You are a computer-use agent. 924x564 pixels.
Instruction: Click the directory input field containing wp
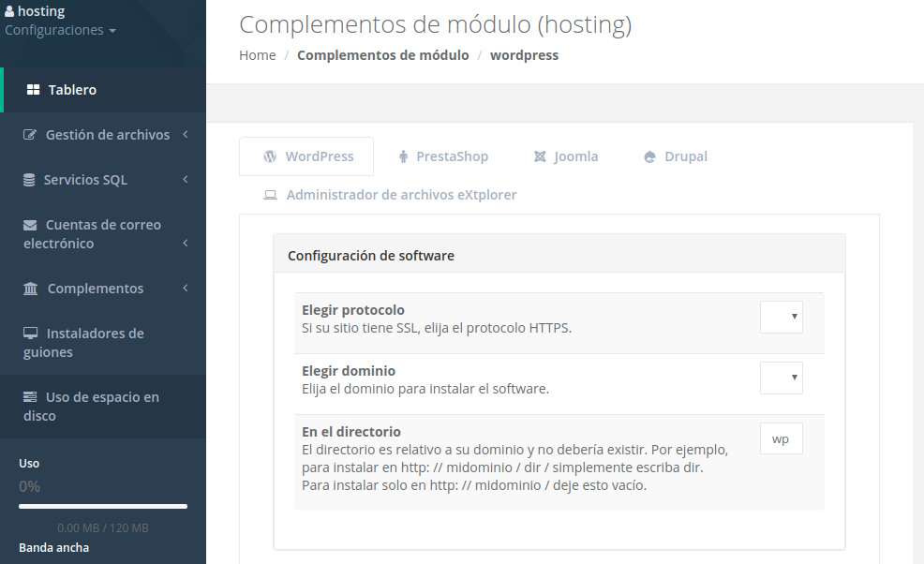pos(782,438)
